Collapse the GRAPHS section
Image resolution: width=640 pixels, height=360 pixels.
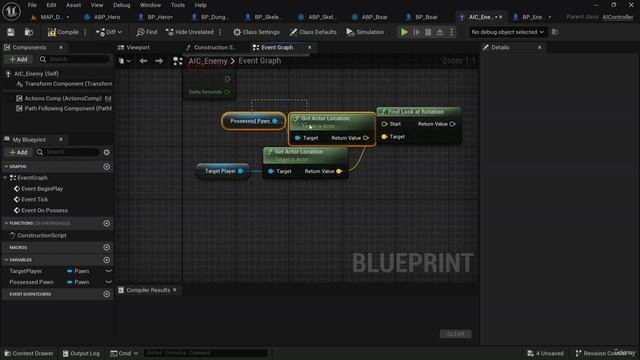coord(6,167)
